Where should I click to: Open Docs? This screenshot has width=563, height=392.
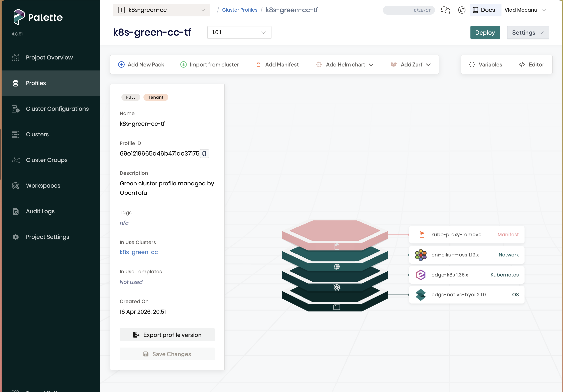(x=485, y=10)
